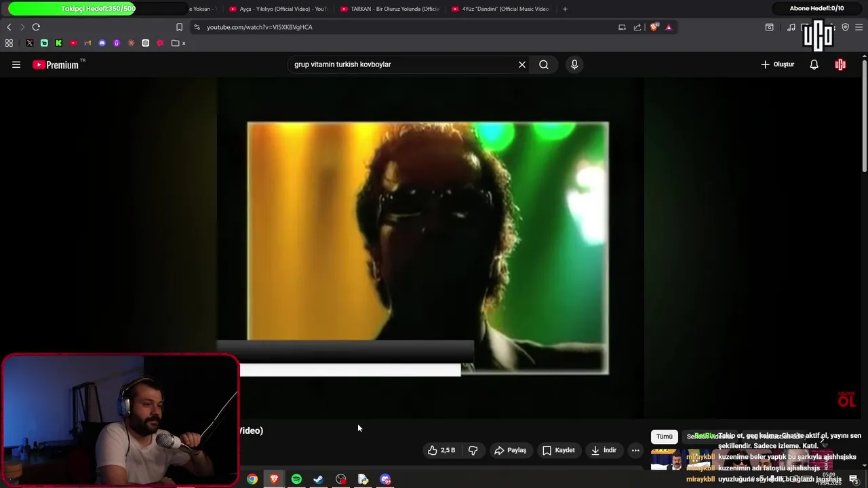Reload the page with the refresh icon
Screen dimensions: 868x488
(36, 27)
